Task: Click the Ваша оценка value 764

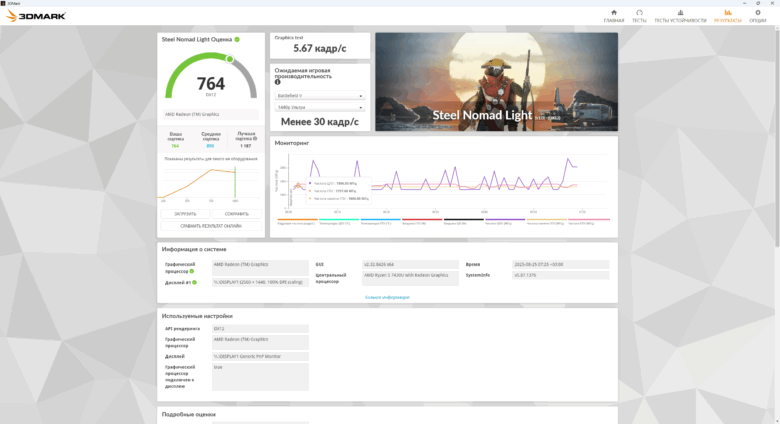Action: tap(175, 146)
